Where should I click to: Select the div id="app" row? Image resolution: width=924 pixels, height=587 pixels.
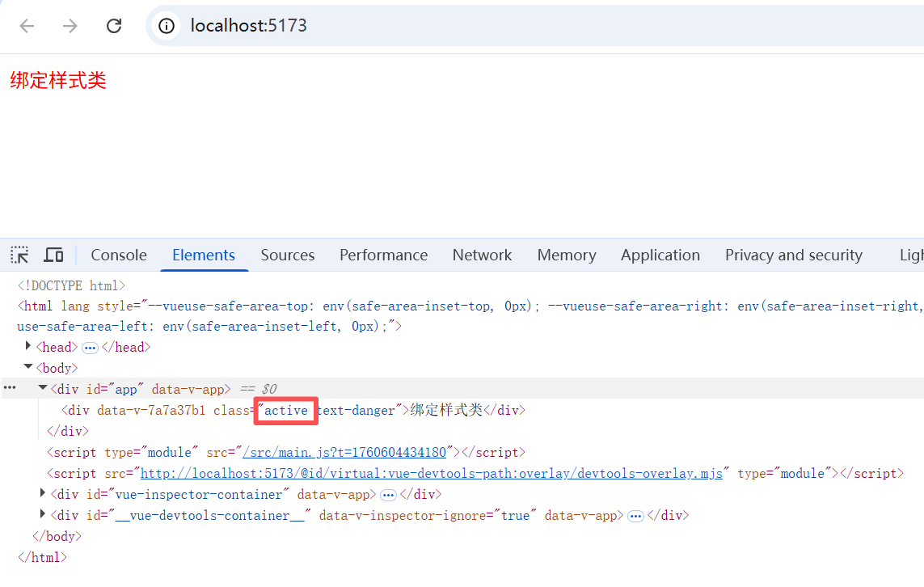(x=462, y=389)
